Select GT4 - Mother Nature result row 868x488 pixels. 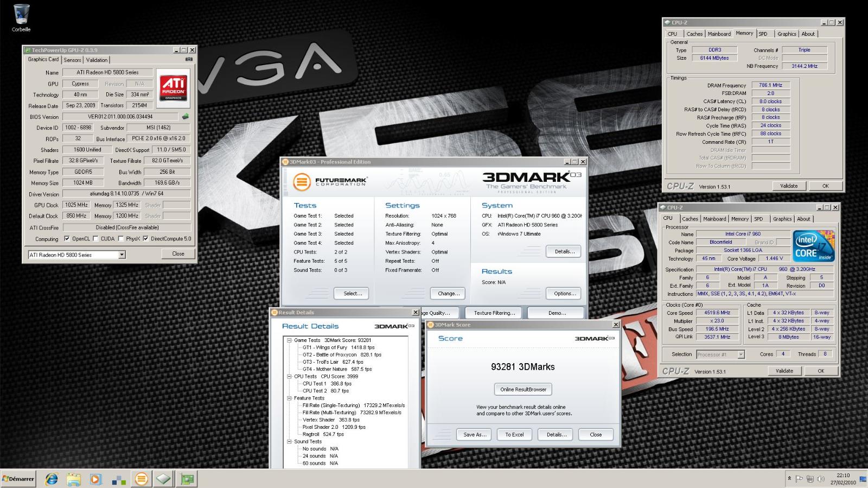[337, 369]
